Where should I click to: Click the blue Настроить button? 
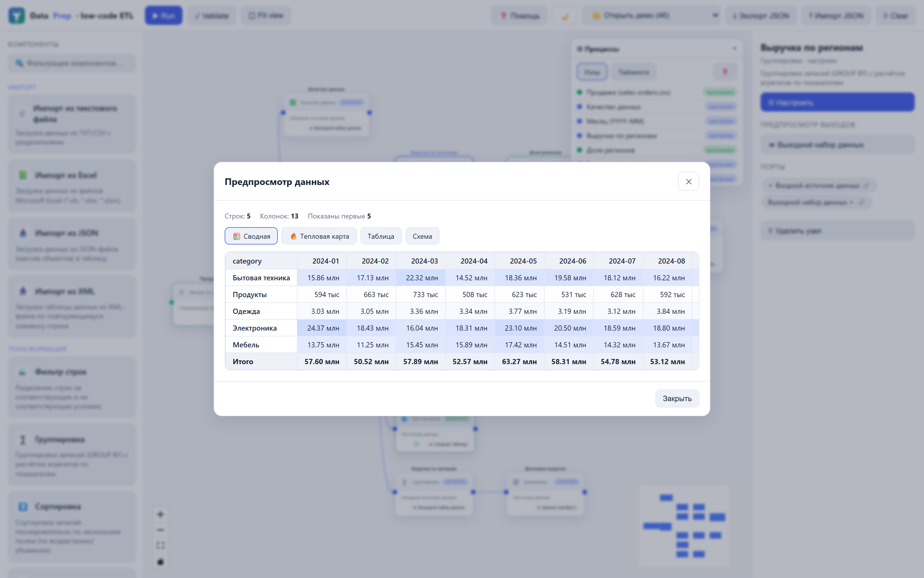coord(837,102)
